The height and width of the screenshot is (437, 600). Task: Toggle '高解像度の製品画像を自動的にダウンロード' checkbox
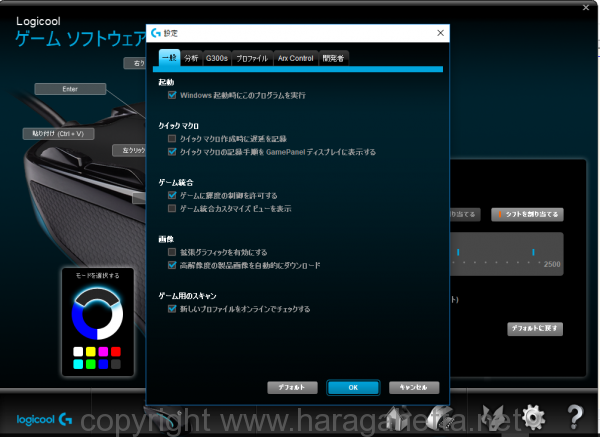(x=172, y=265)
